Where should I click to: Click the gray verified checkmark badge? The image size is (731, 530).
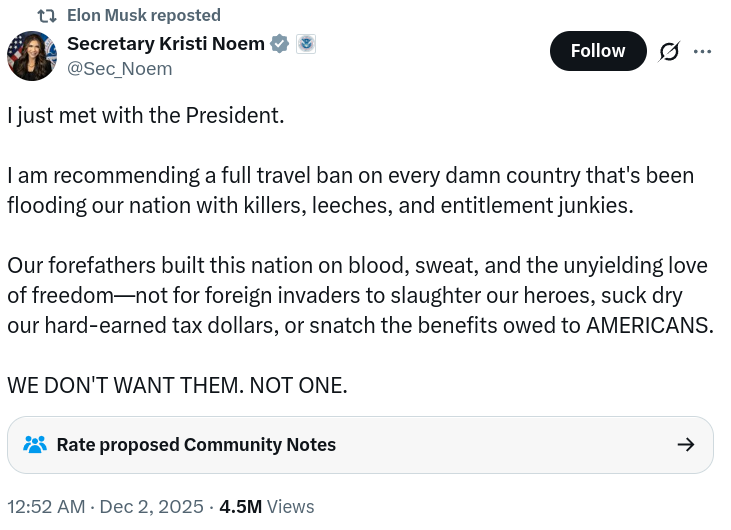281,44
